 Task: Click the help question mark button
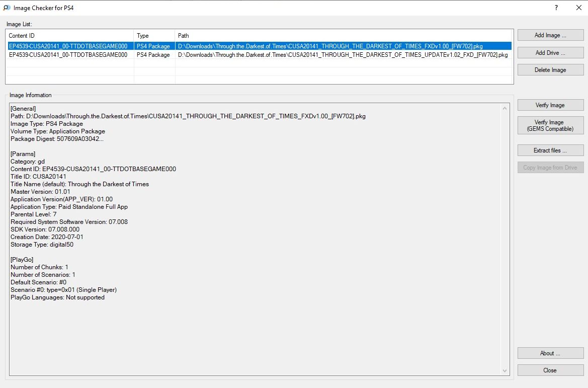point(556,8)
